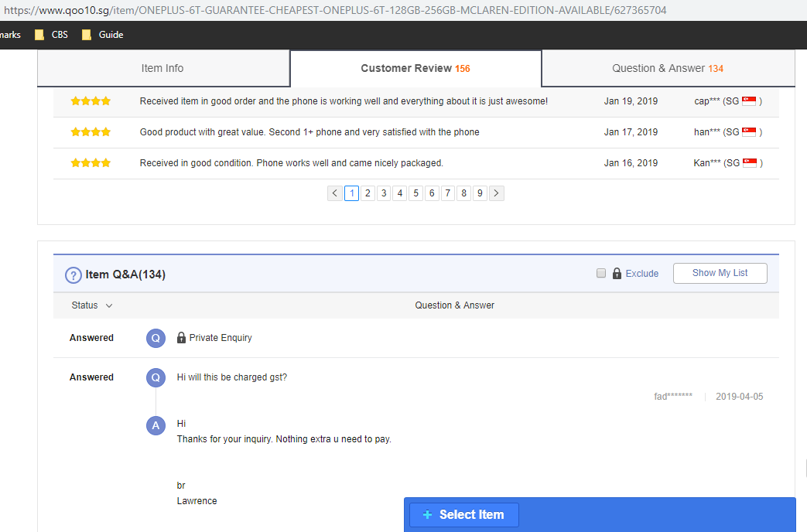
Task: Go to review page 9
Action: pos(480,193)
